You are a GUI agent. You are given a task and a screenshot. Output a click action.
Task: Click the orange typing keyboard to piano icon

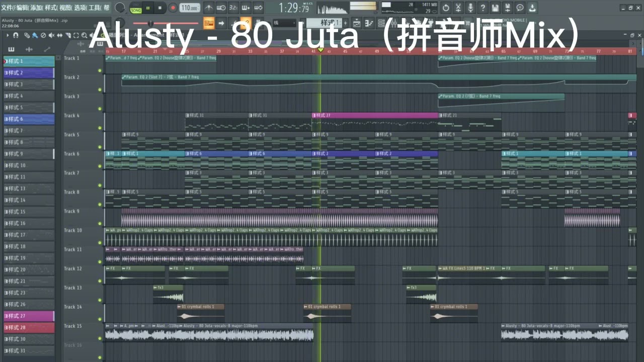209,23
